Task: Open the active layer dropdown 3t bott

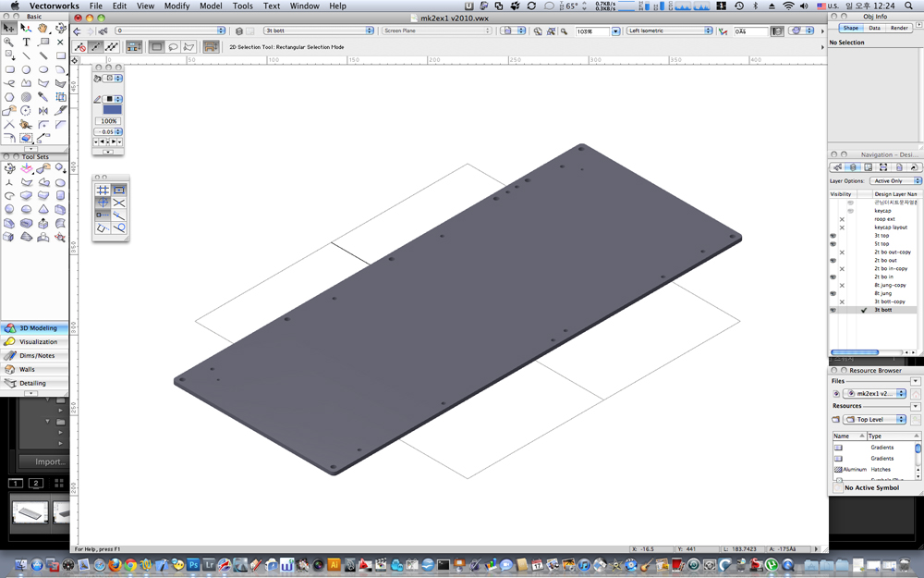Action: [319, 31]
